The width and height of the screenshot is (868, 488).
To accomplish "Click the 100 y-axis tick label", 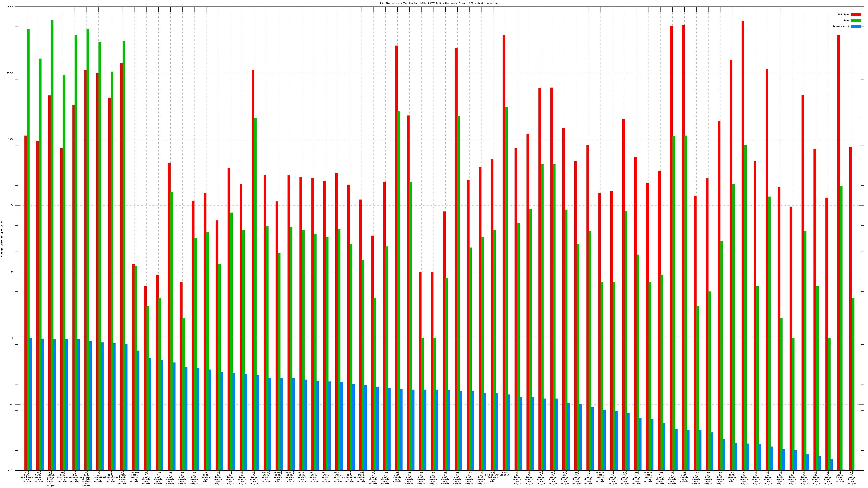I will pyautogui.click(x=12, y=206).
